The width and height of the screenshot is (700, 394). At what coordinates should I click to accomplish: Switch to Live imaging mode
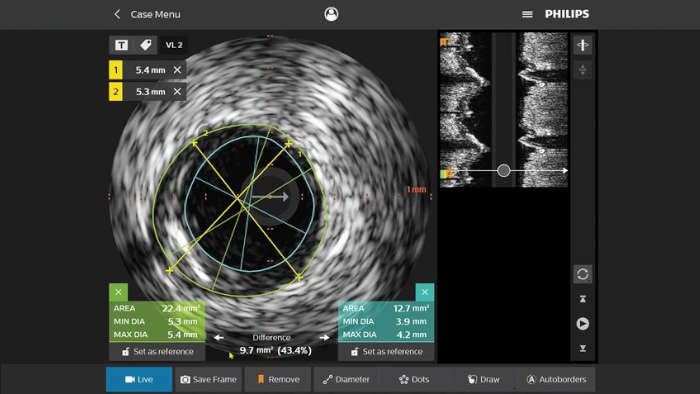coord(139,379)
